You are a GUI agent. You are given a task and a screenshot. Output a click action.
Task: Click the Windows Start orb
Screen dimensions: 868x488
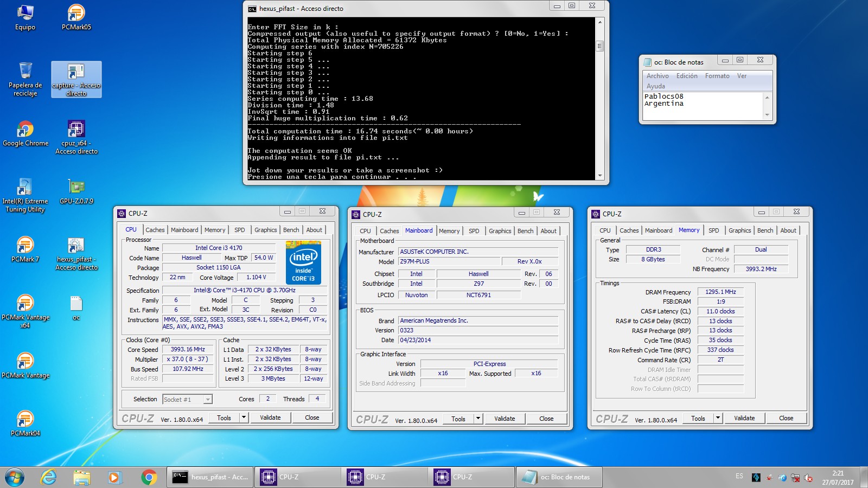[x=15, y=477]
